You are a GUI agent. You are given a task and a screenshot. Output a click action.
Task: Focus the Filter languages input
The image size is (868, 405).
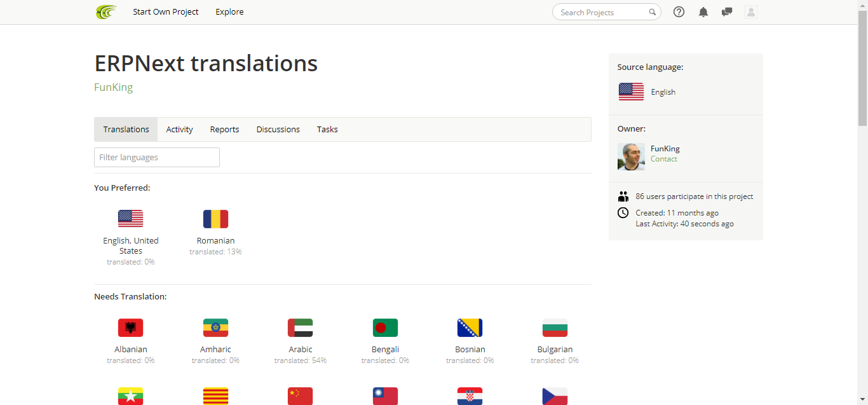pos(157,157)
